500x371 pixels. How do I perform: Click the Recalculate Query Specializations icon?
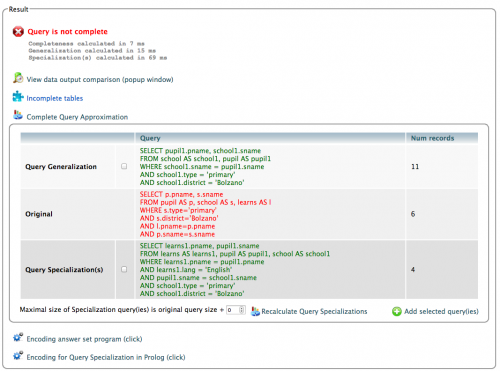[255, 311]
